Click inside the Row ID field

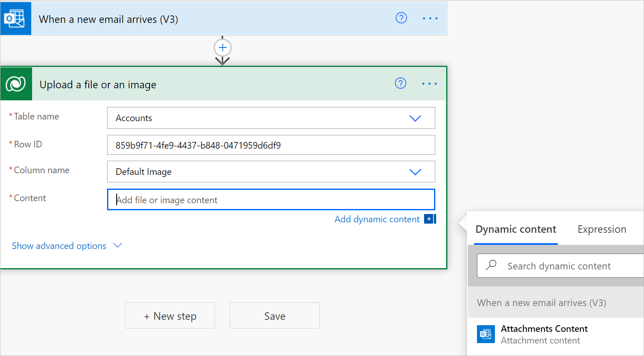(x=271, y=144)
